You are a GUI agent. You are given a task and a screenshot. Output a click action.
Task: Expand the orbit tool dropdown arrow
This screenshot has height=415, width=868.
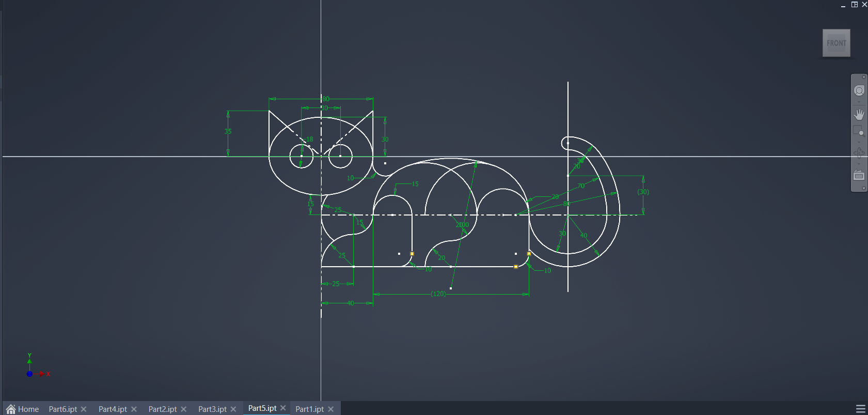pos(859,164)
